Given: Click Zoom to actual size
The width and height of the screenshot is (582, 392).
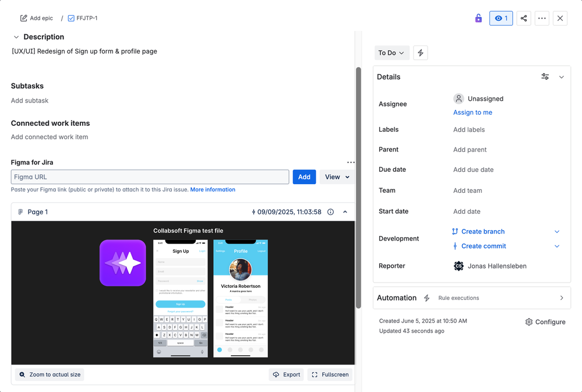Looking at the screenshot, I should point(50,375).
